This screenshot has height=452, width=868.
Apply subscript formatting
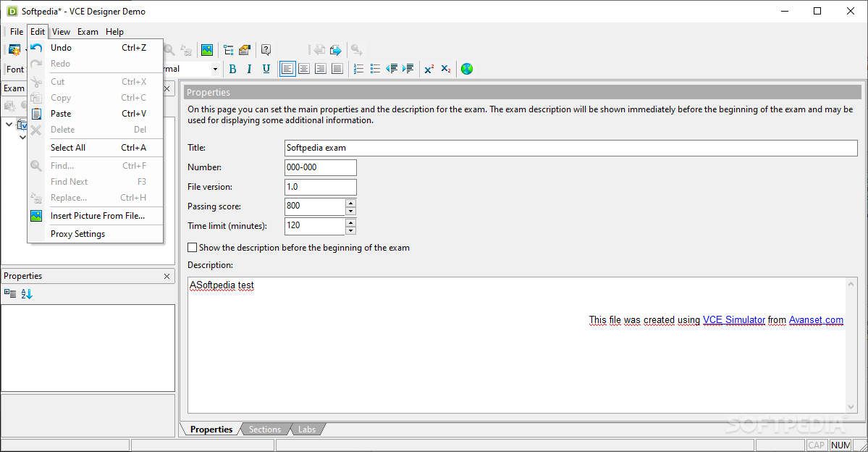(x=446, y=69)
